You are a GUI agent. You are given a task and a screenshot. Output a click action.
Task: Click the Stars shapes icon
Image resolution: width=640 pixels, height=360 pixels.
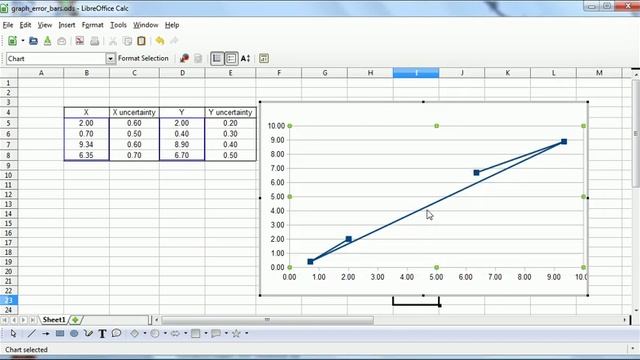(x=236, y=333)
